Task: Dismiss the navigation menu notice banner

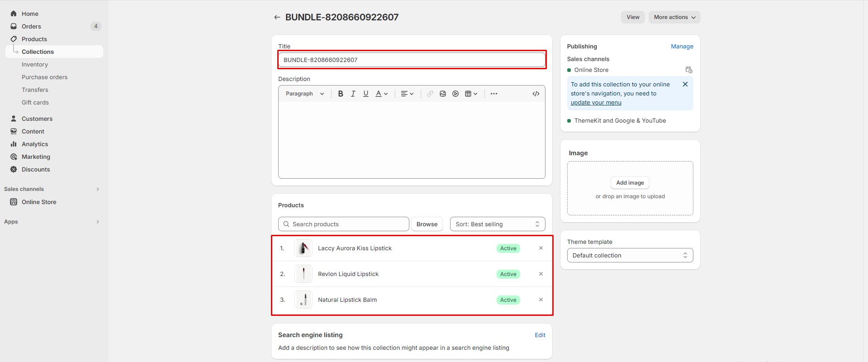Action: point(685,84)
